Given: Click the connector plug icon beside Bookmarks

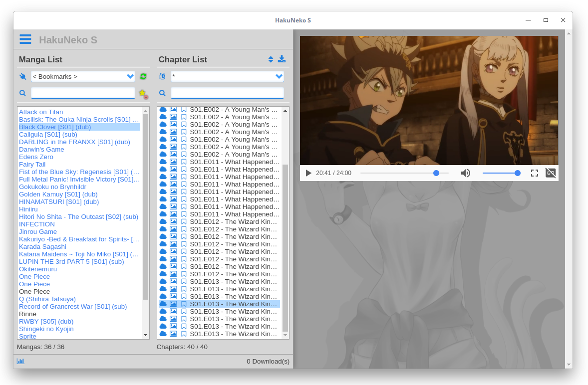Looking at the screenshot, I should click(22, 76).
